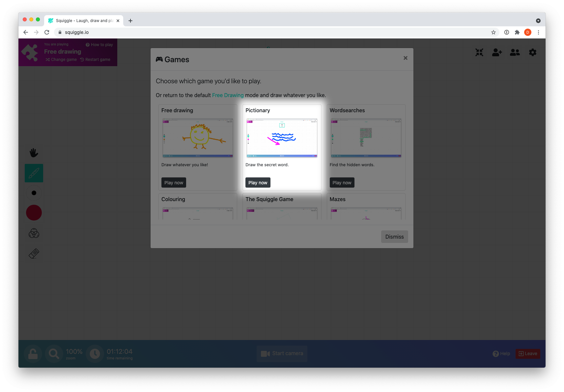Reload the squiggle.io page
Viewport: 564px width, 392px height.
47,32
